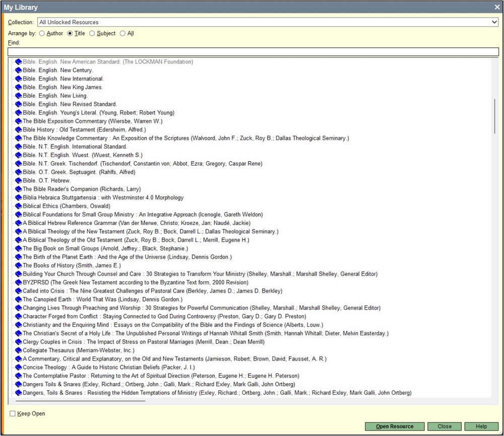Click book icon beside The Canopied Earth
The height and width of the screenshot is (436, 504).
pos(19,299)
